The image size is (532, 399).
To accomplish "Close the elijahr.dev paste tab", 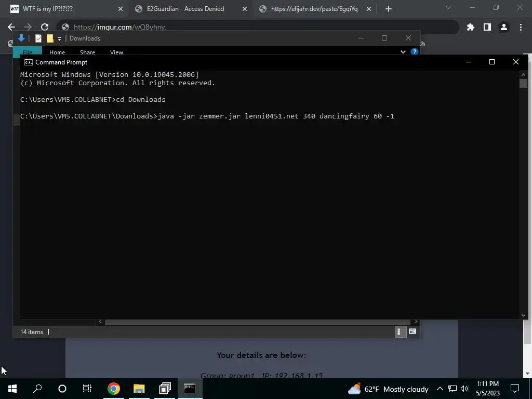I will 369,9.
